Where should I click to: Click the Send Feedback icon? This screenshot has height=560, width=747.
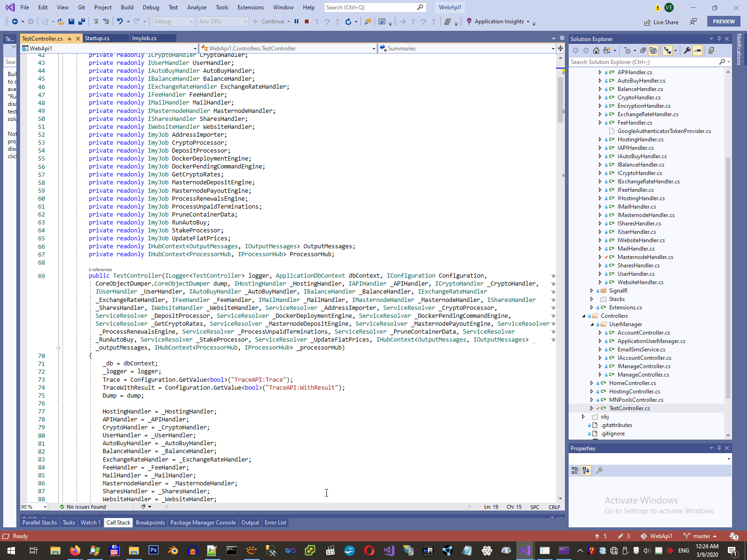(693, 21)
